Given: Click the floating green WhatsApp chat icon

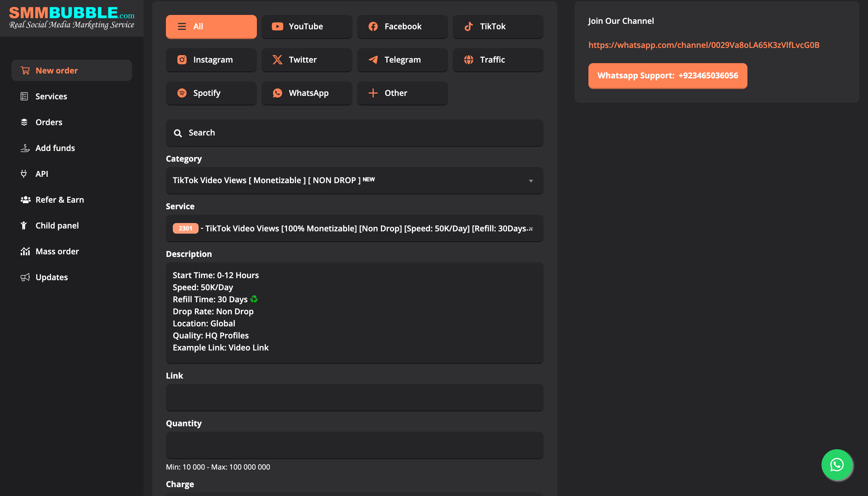Looking at the screenshot, I should [x=836, y=464].
